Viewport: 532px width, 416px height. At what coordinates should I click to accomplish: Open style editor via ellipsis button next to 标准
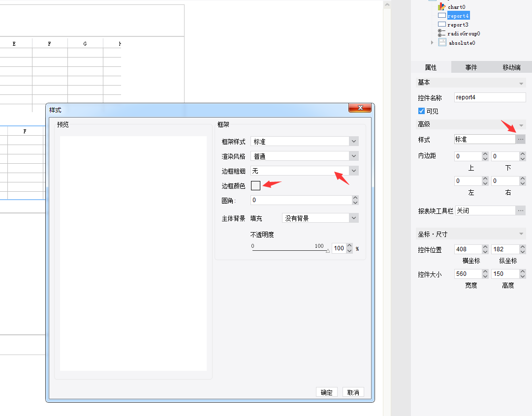tap(521, 139)
